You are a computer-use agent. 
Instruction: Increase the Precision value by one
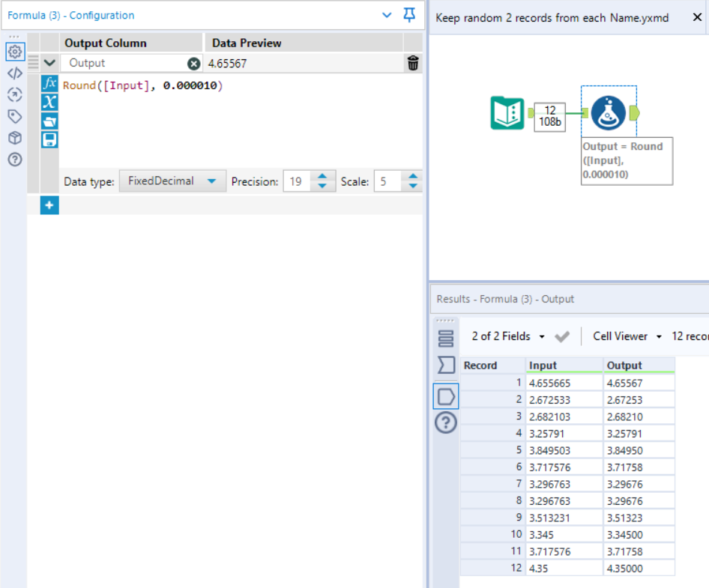click(322, 177)
